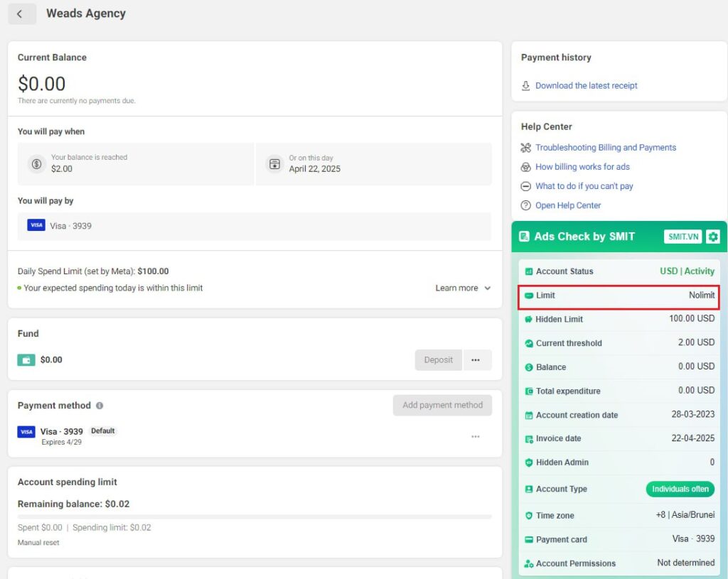This screenshot has width=728, height=579.
Task: Click the Visa logo in Payment method section
Action: coord(26,431)
